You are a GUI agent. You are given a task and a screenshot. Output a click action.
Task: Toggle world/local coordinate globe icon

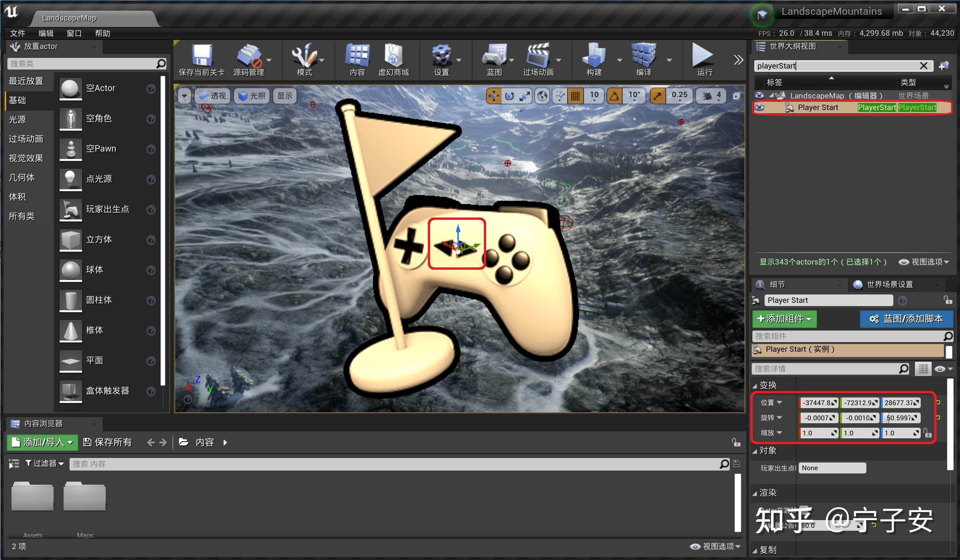pos(542,96)
